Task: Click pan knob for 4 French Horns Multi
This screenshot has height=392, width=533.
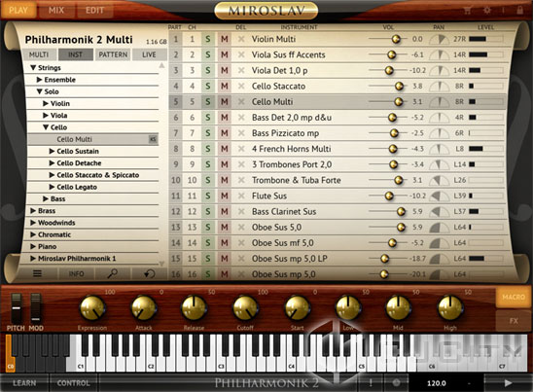Action: point(439,149)
